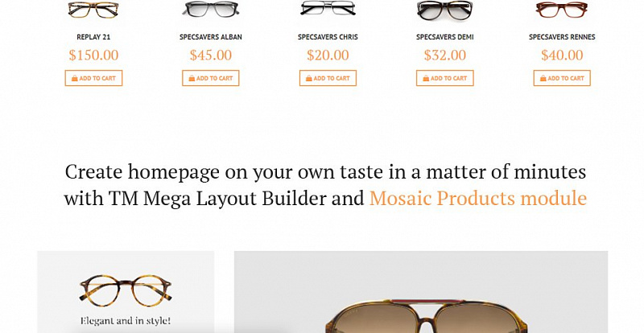The height and width of the screenshot is (333, 644).
Task: Open the Specsavers Rennes glasses image
Action: point(562,10)
